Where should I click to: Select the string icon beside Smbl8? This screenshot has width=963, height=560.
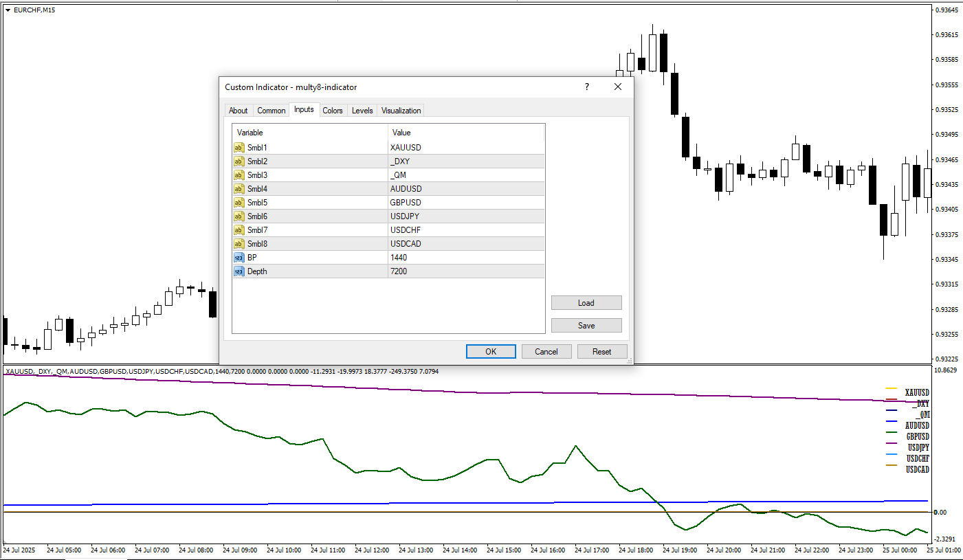239,244
